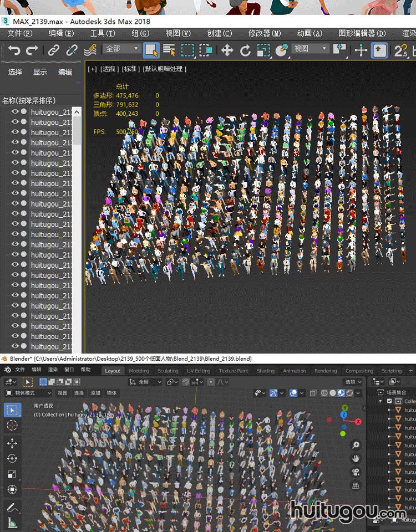The height and width of the screenshot is (532, 416).
Task: Click the Link objects chain icon
Action: tap(54, 50)
